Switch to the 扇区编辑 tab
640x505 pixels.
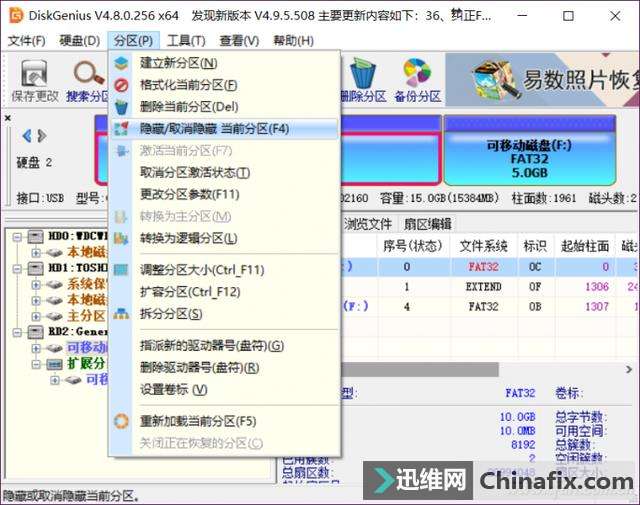[x=427, y=224]
